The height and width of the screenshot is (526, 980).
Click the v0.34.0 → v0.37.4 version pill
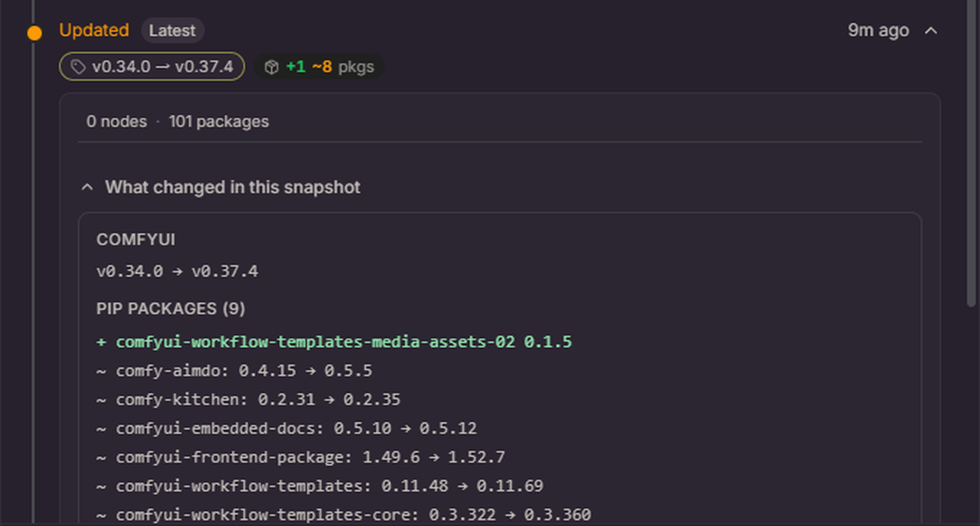(x=152, y=67)
